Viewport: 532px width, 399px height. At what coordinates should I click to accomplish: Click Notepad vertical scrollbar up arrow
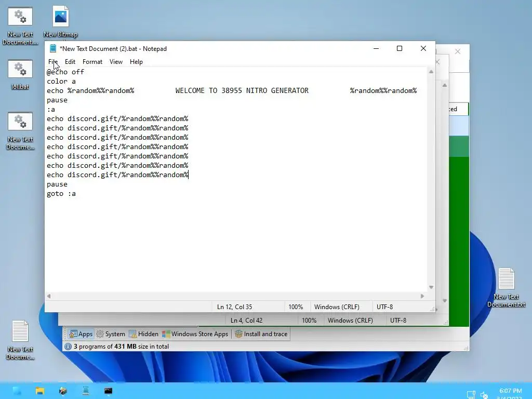pos(431,72)
